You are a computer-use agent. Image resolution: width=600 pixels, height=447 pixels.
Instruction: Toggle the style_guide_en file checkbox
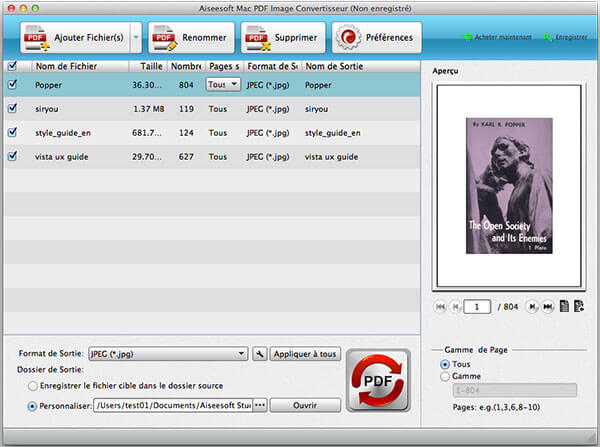coord(12,132)
